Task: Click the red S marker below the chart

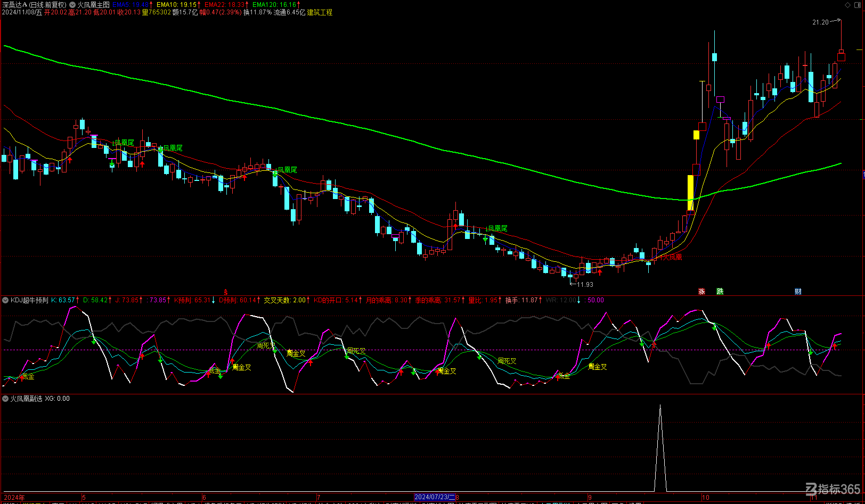Action: (x=225, y=292)
